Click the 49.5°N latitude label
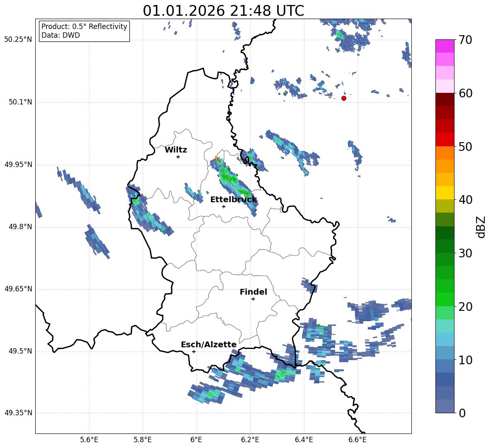Screen dimensions: 491x448 pos(20,351)
